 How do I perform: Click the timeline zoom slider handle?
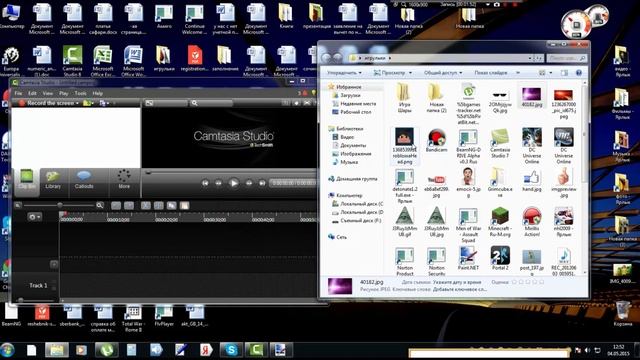pos(60,205)
